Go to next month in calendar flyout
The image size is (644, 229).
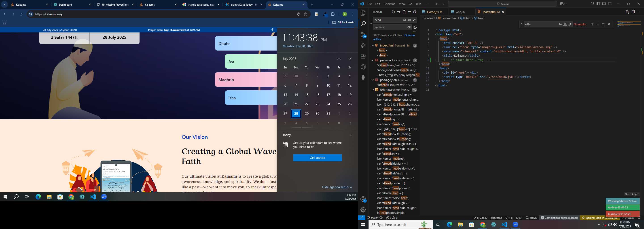coord(350,59)
